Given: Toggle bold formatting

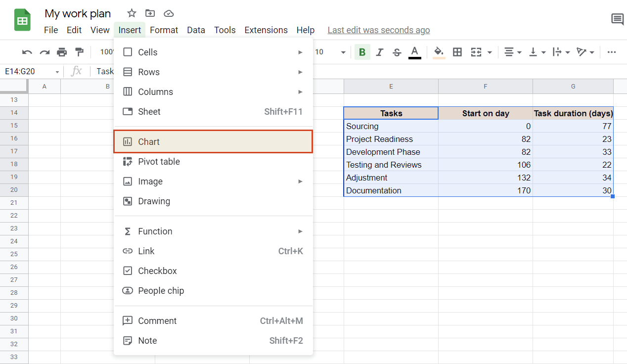Looking at the screenshot, I should [x=361, y=52].
